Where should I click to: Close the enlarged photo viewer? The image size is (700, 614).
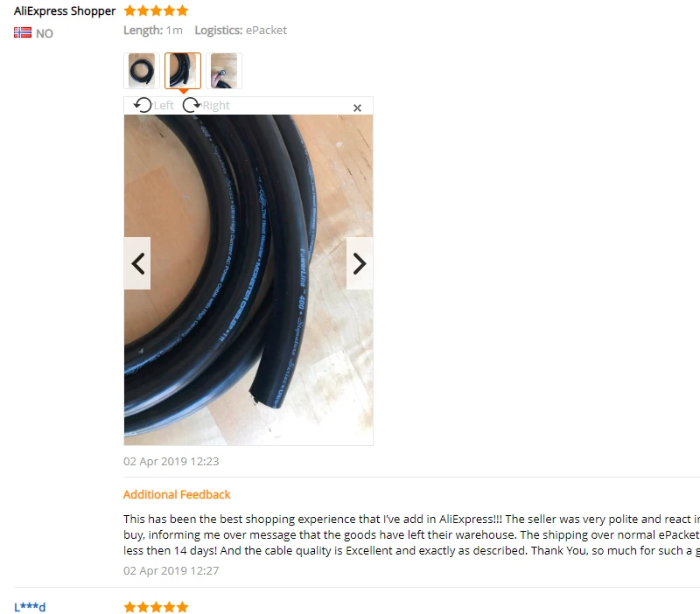[357, 108]
